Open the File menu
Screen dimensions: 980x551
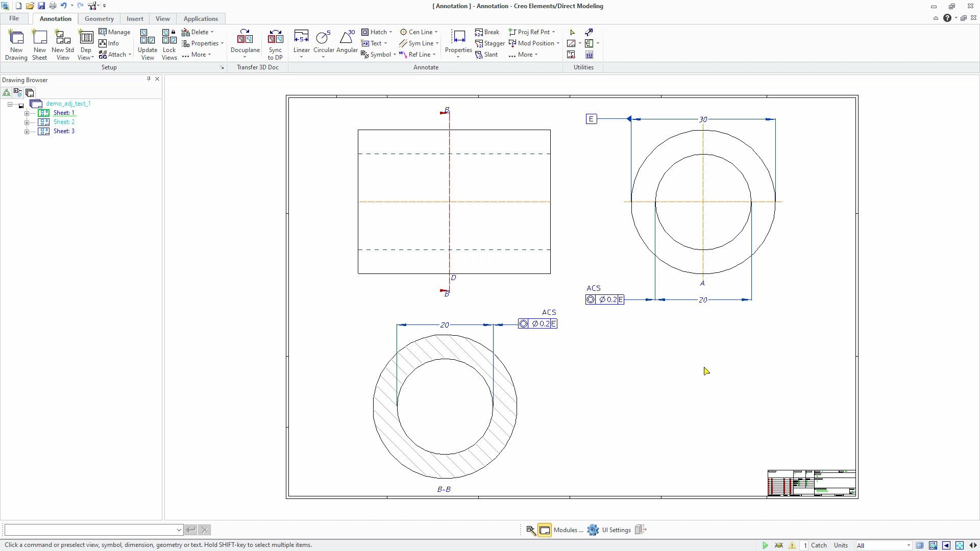coord(14,18)
